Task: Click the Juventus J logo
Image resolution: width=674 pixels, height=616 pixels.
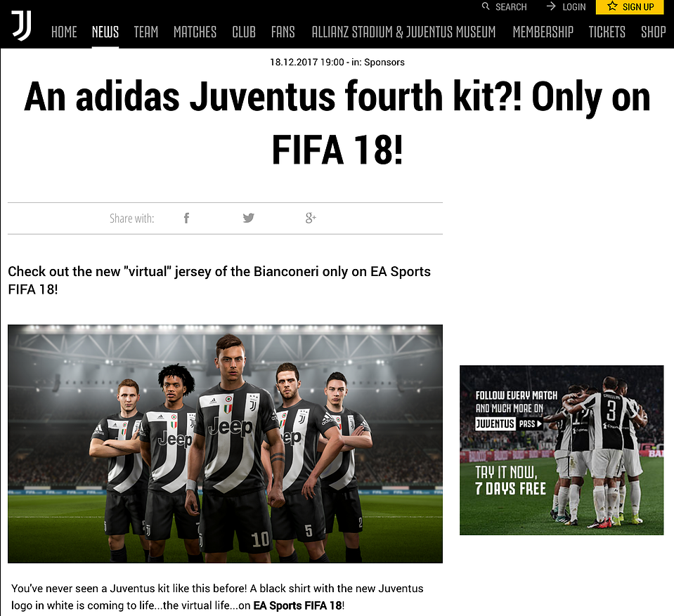Action: point(22,26)
